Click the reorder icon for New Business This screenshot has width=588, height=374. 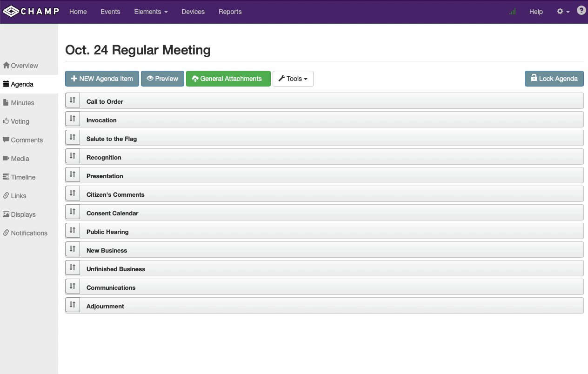[73, 249]
